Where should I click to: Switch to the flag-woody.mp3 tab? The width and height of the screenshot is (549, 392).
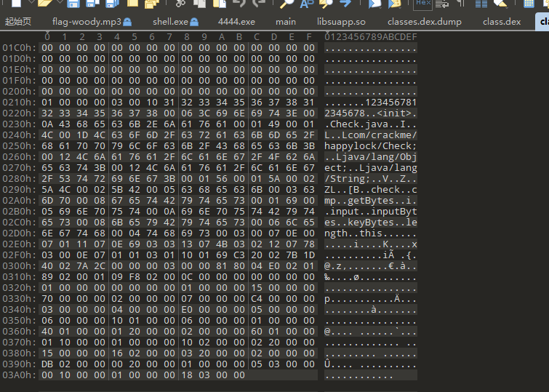coord(87,22)
